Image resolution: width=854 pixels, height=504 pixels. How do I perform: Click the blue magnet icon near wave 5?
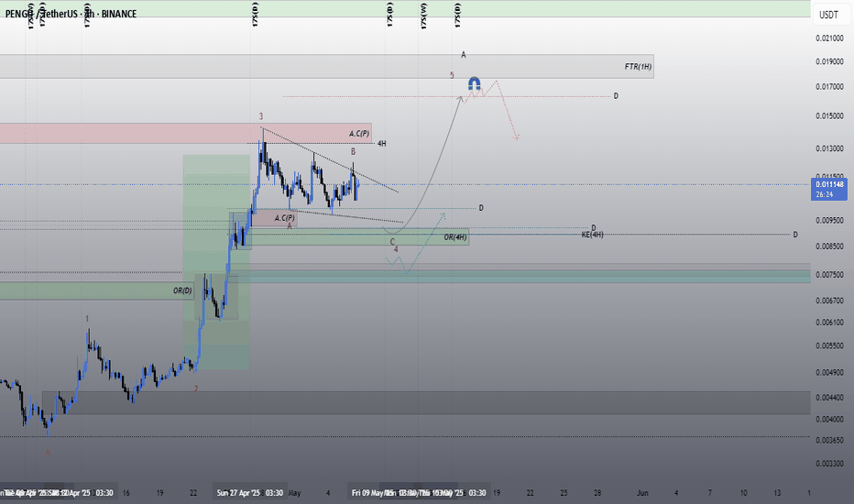(x=475, y=84)
